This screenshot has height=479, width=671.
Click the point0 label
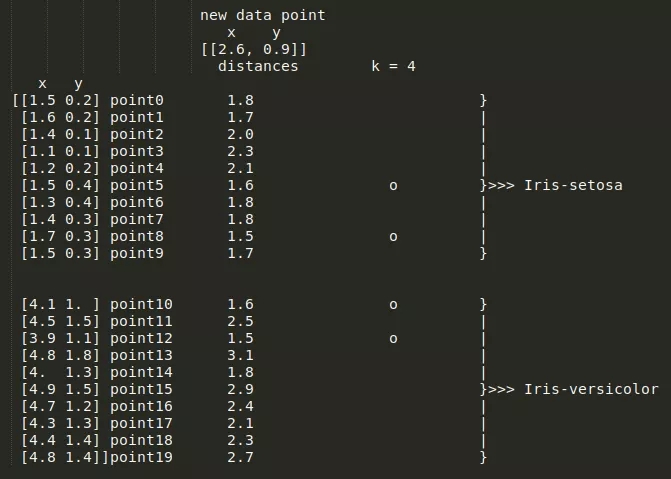pos(136,100)
